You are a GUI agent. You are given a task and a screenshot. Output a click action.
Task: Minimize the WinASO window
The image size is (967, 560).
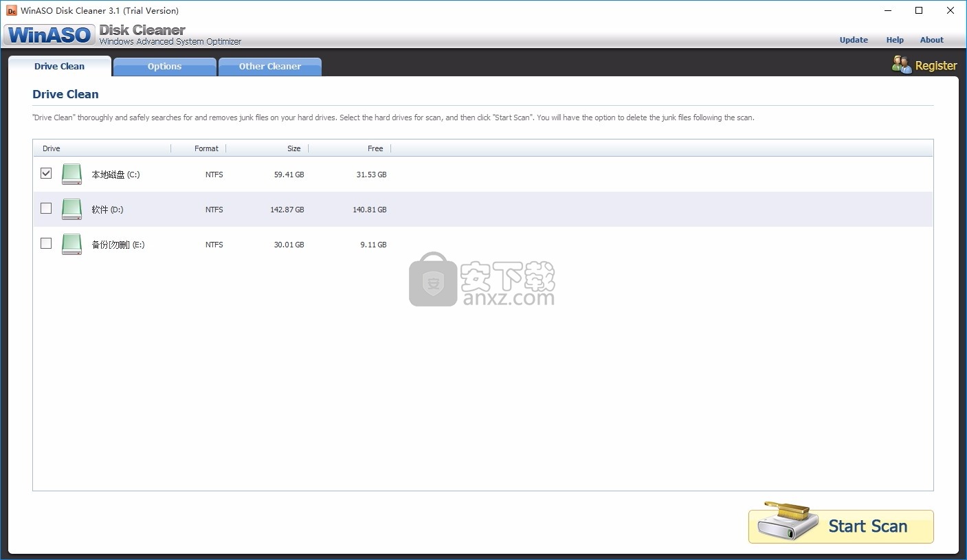[887, 10]
